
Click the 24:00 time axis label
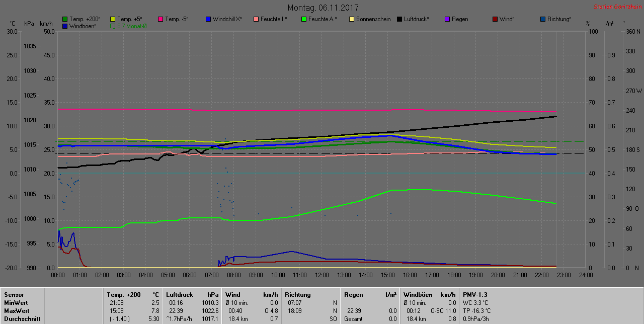click(586, 275)
